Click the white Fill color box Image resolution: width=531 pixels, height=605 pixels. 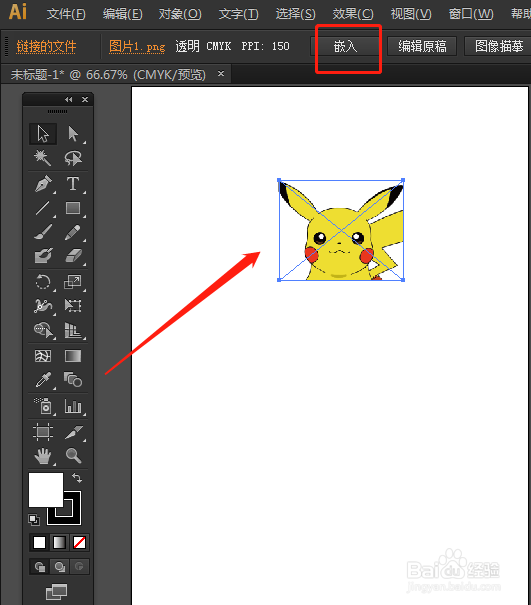(x=46, y=490)
